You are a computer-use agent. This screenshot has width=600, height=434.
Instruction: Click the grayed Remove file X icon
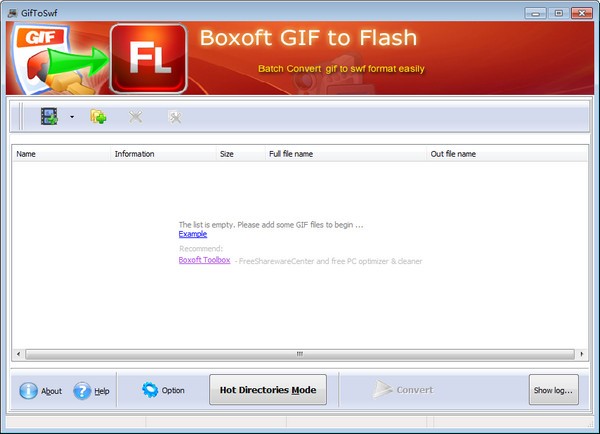pos(136,117)
